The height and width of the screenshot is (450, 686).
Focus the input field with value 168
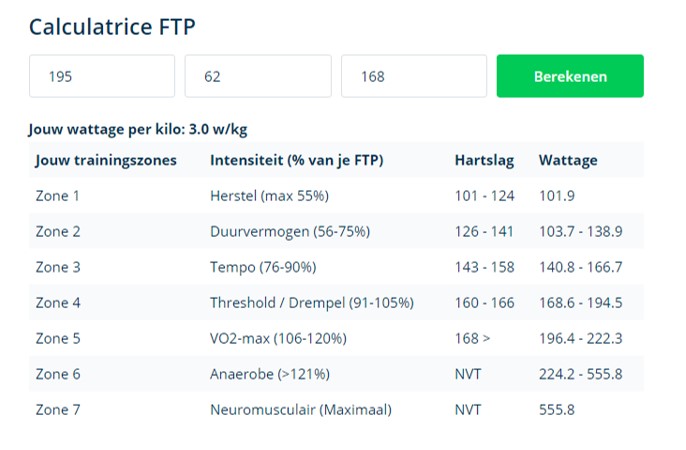(x=413, y=76)
